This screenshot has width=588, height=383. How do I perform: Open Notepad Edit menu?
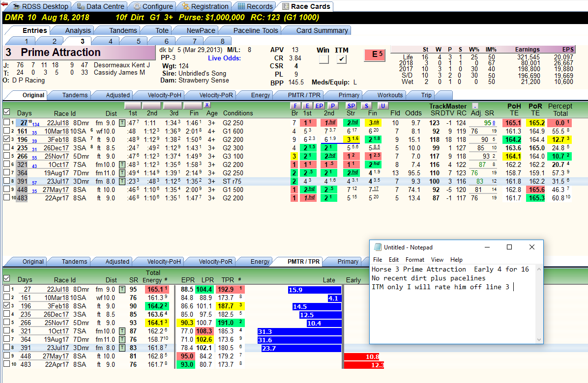pos(394,259)
